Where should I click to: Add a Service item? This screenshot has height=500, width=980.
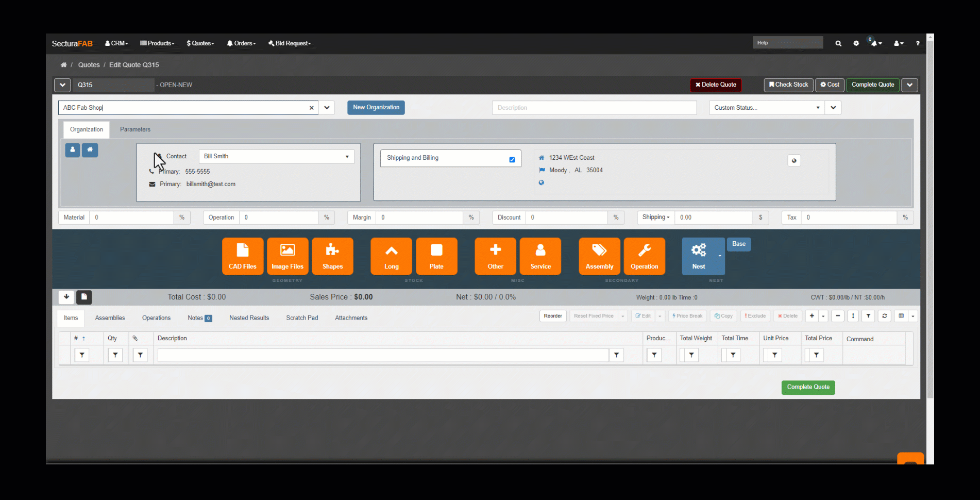point(540,256)
